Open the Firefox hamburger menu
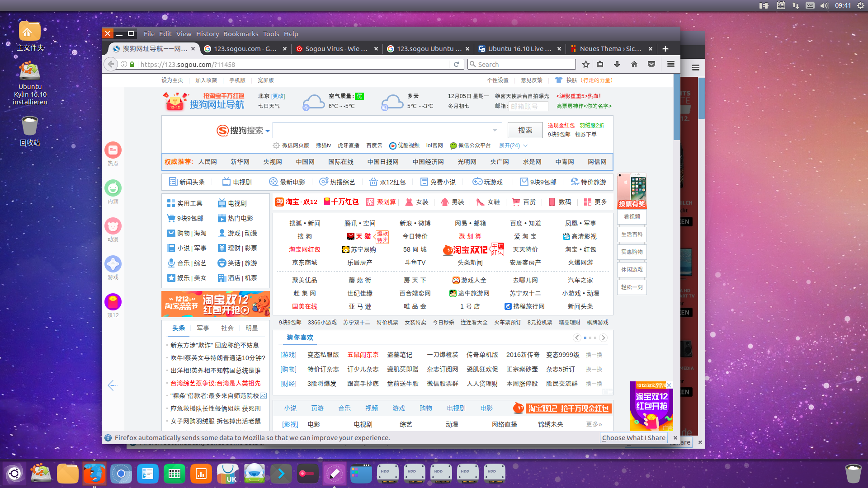The height and width of the screenshot is (488, 868). (x=671, y=64)
